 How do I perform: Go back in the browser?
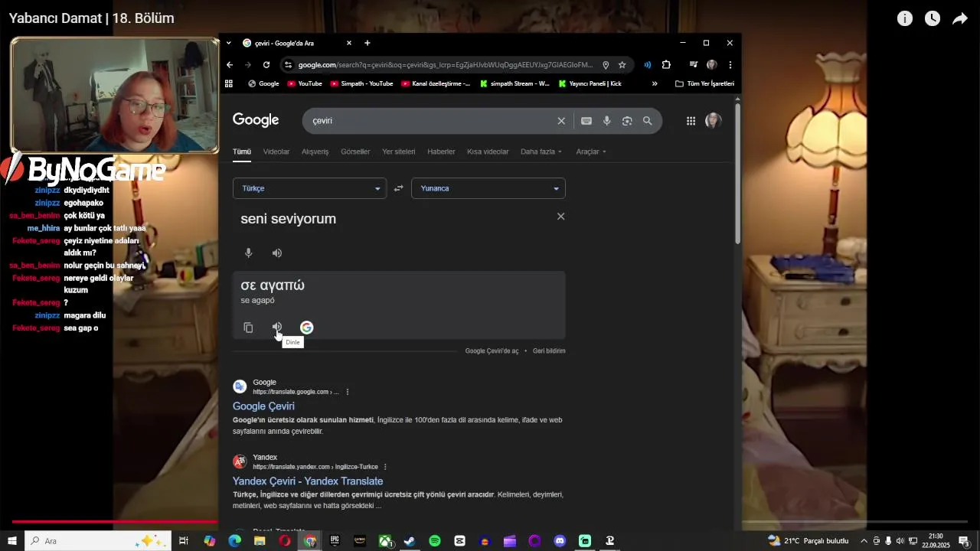point(230,65)
